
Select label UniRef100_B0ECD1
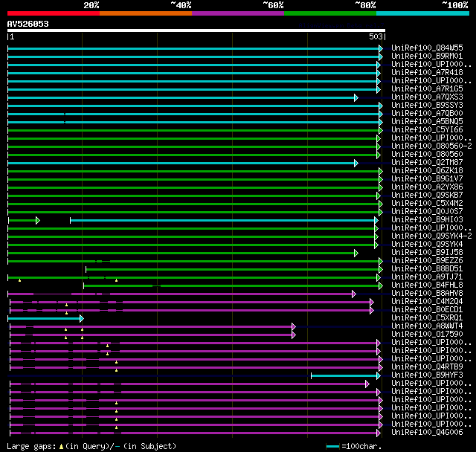(427, 310)
